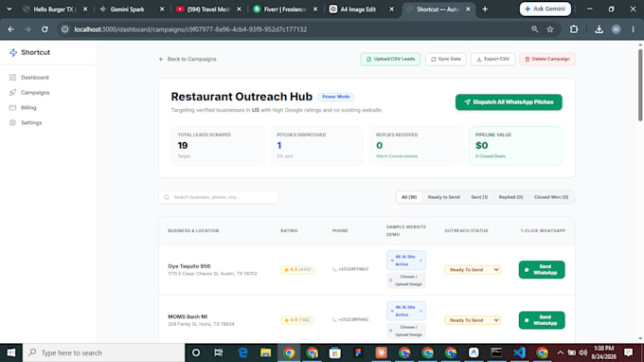This screenshot has height=362, width=644.
Task: Click the Ask Gemini button
Action: click(x=545, y=9)
